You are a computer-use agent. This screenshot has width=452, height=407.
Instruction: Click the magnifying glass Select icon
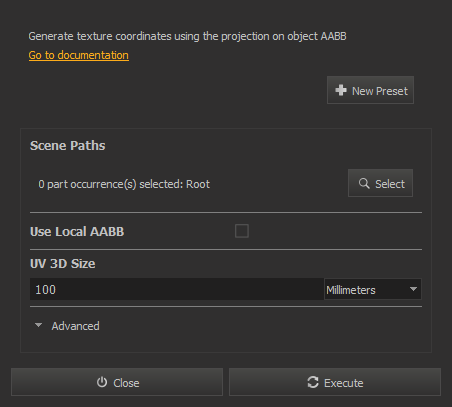364,183
